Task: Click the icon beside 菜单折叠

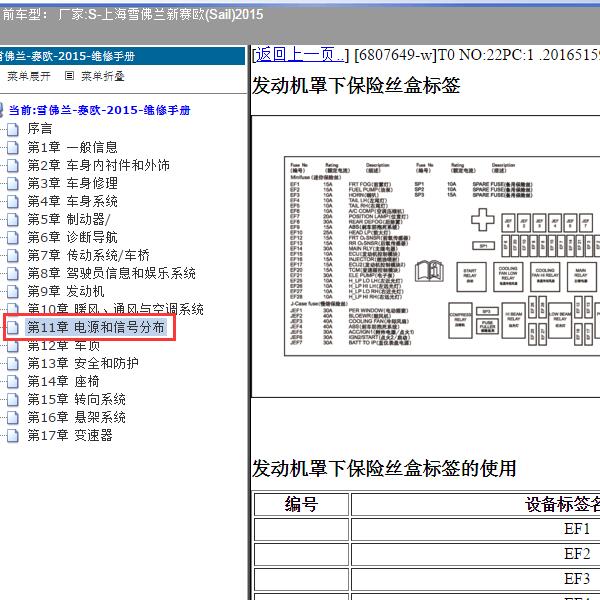Action: [69, 76]
